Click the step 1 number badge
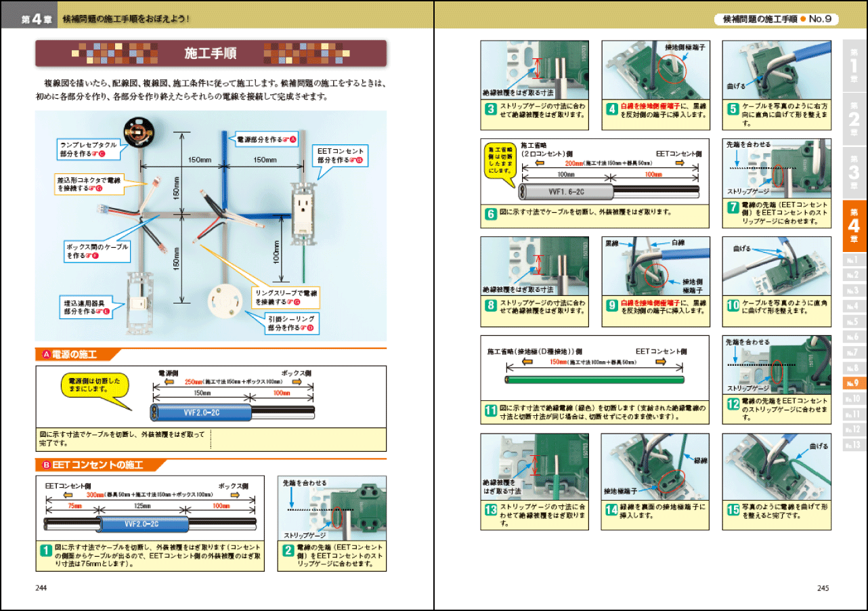The image size is (868, 611). click(44, 551)
